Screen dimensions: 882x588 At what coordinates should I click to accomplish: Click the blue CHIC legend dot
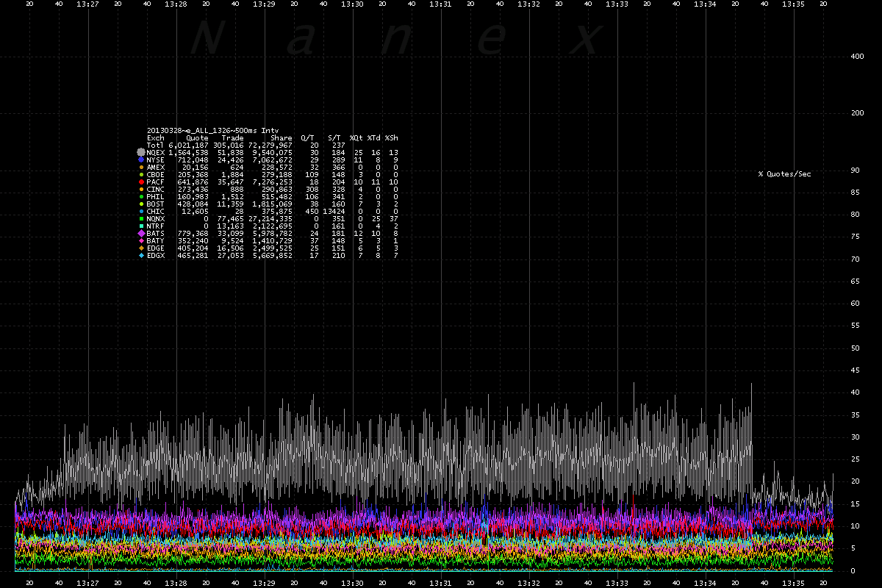(140, 211)
